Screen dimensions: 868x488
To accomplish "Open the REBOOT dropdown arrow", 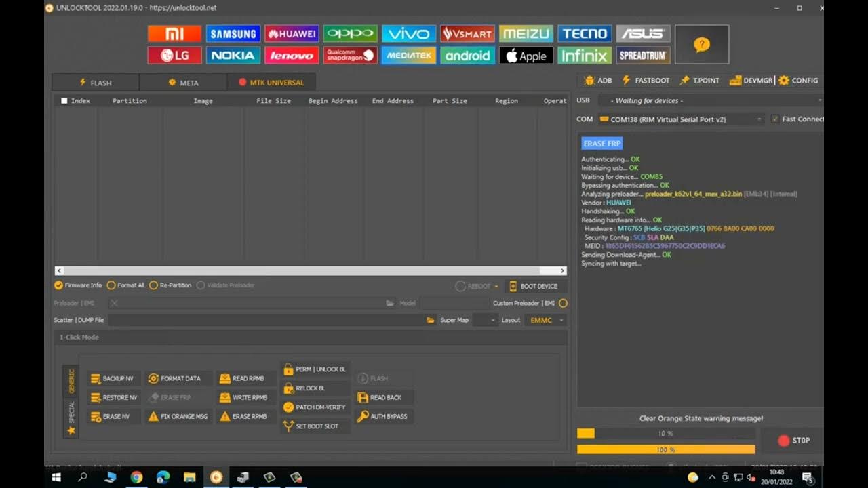I will (496, 287).
